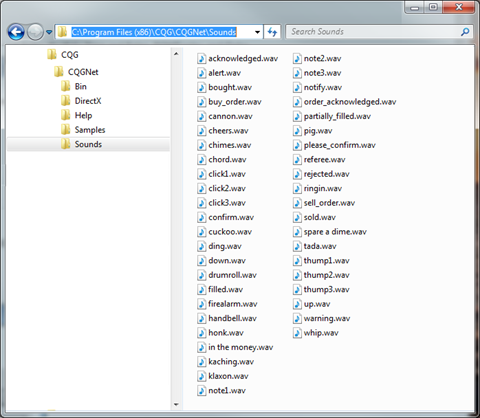Select the cuckoo.wav sound file icon
480x418 pixels.
tap(201, 232)
